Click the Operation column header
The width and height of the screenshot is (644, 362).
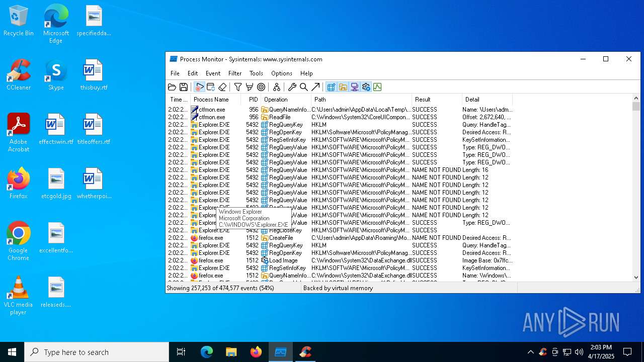pyautogui.click(x=286, y=100)
